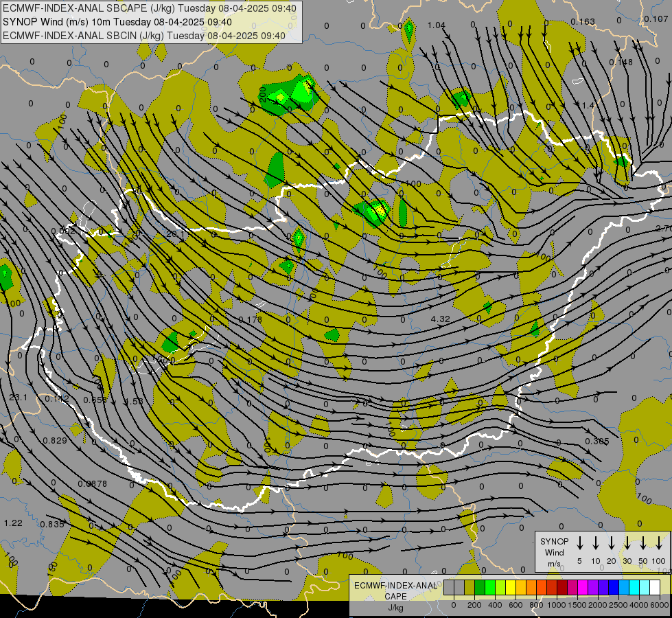Viewport: 672px width, 618px height.
Task: Pick the white CAPE legend swatch
Action: pos(654,588)
